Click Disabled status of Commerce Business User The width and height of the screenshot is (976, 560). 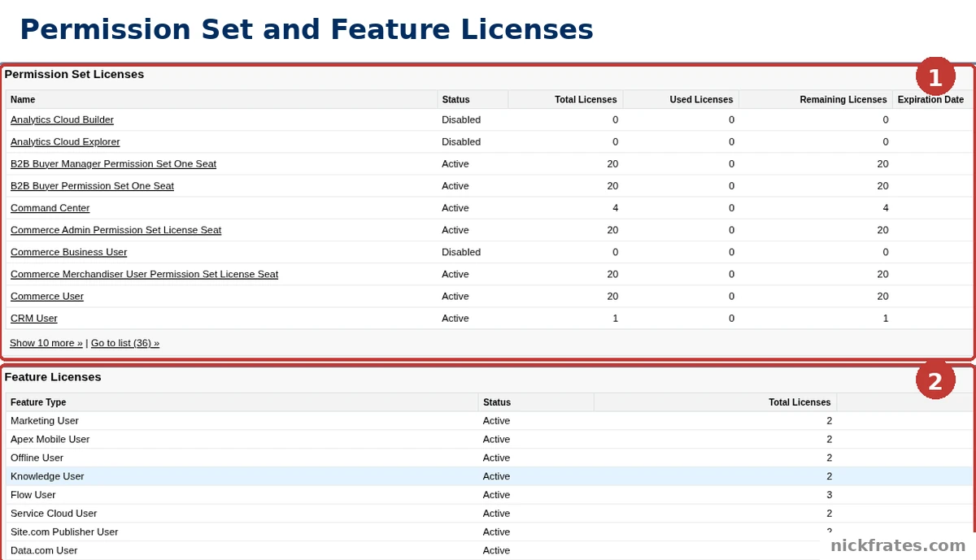(x=461, y=252)
